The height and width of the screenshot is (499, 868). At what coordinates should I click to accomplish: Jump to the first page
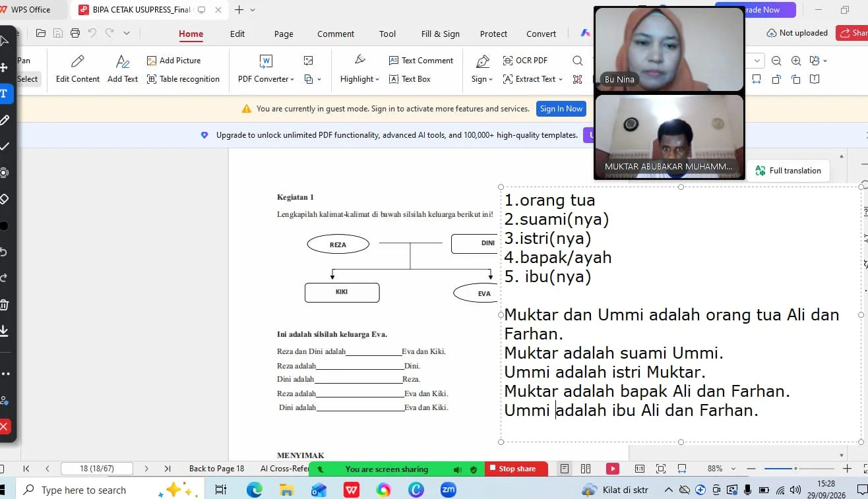coord(26,469)
